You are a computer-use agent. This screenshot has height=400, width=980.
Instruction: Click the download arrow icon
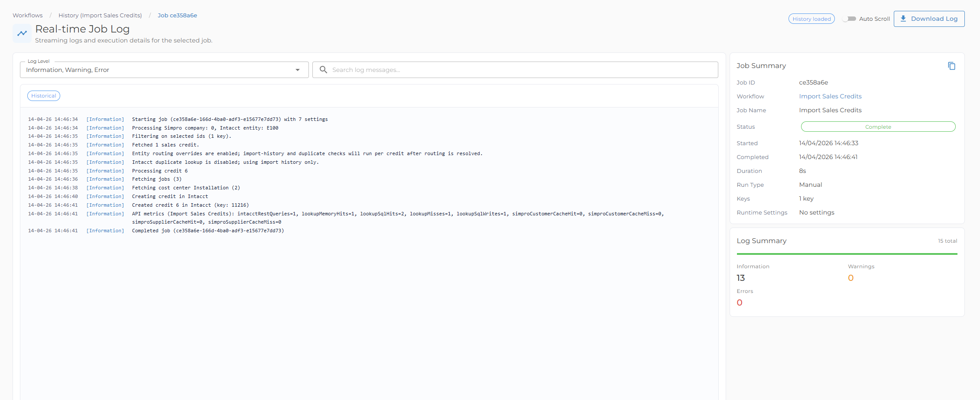click(903, 19)
